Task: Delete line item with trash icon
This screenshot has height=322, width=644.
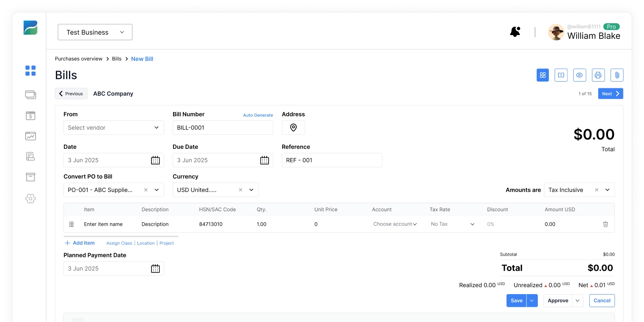Action: [605, 224]
